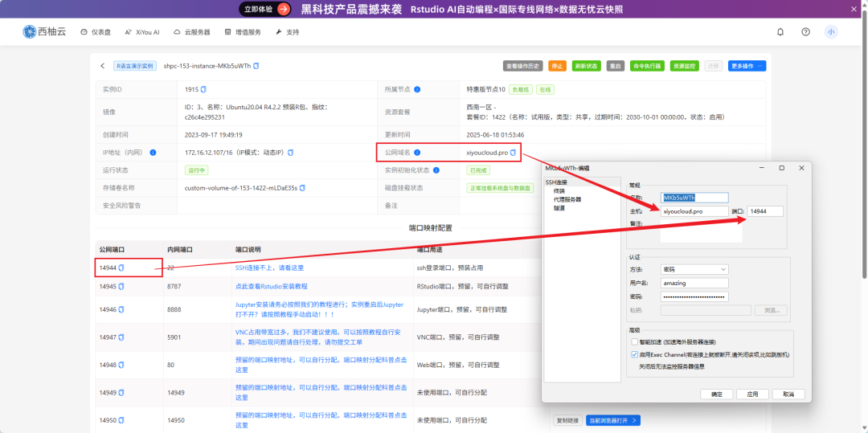
Task: Open link 点此查看Rstudio安装教程
Action: [x=272, y=287]
